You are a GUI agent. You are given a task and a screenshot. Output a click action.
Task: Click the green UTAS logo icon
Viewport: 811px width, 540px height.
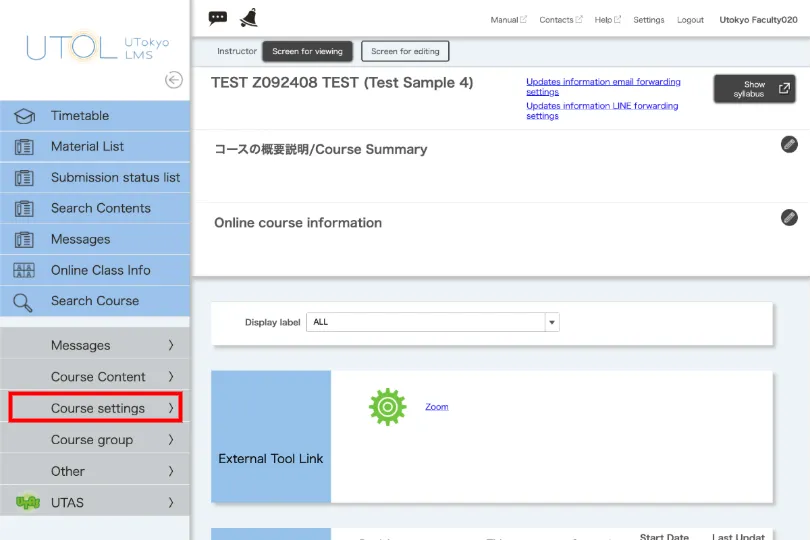click(x=28, y=502)
